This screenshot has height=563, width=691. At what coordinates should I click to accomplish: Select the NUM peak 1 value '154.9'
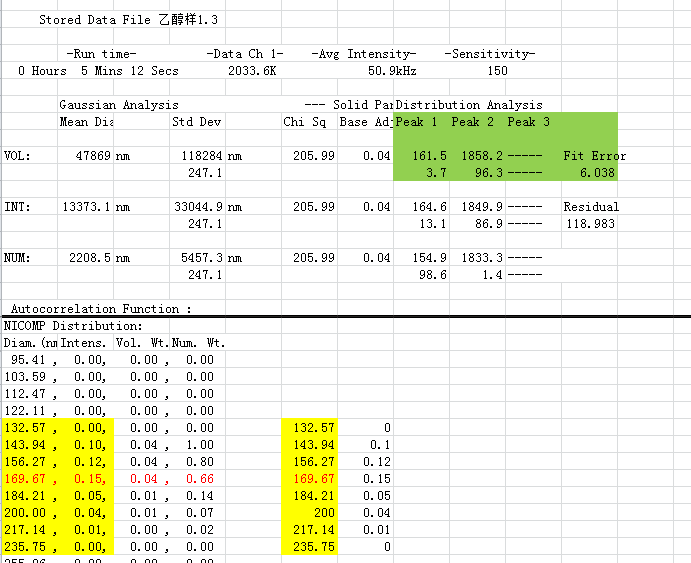click(x=430, y=258)
